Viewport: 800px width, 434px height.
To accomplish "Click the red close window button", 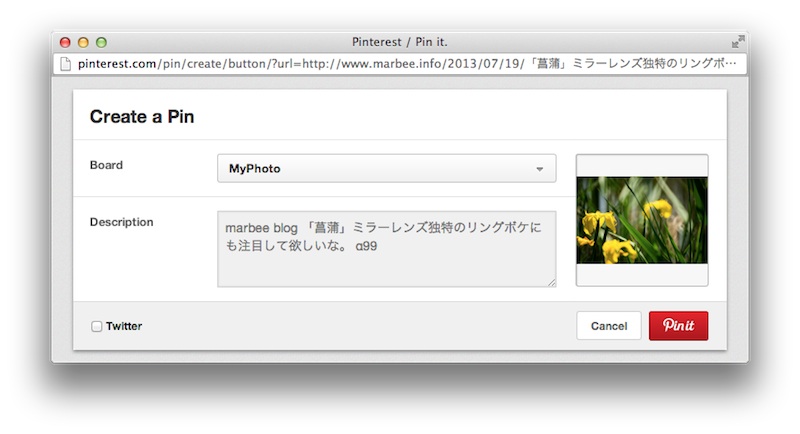I will pos(66,42).
